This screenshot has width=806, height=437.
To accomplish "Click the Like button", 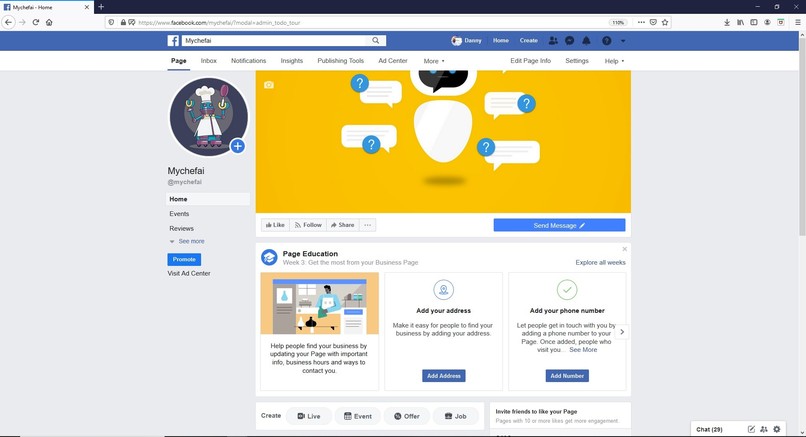I will point(275,225).
